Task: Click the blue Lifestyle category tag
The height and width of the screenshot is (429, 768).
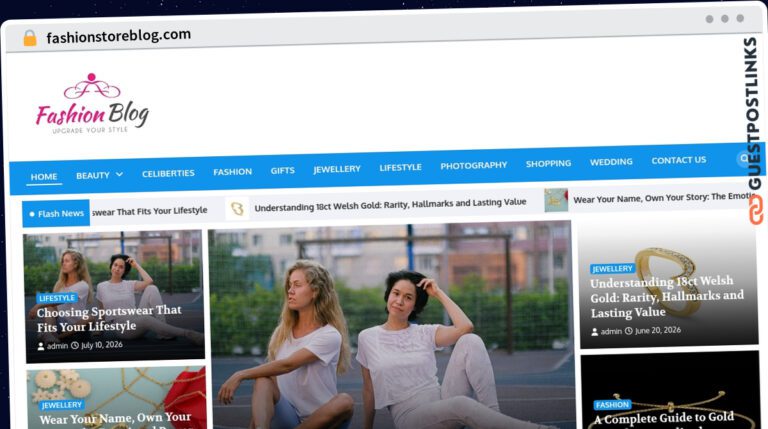Action: point(57,298)
